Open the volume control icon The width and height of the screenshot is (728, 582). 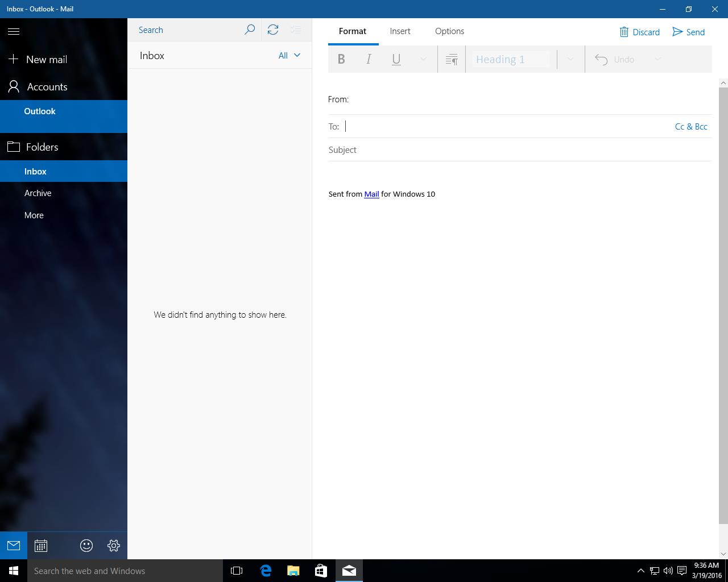click(668, 571)
